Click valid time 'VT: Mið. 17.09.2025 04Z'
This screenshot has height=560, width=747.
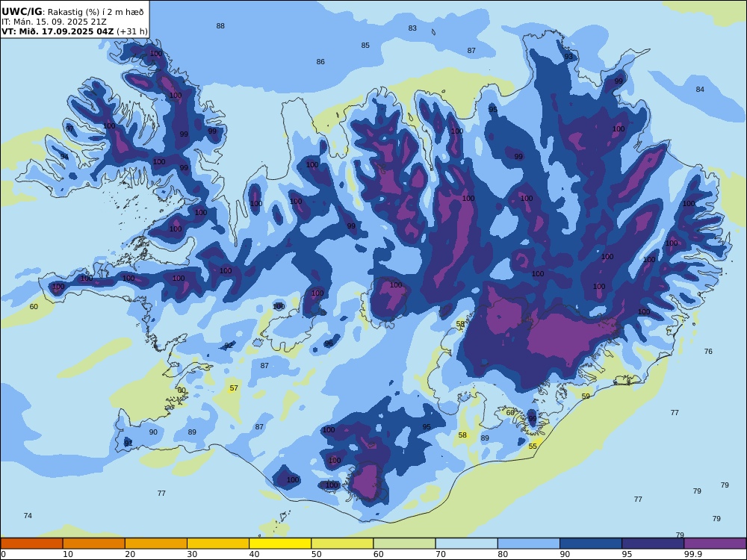tap(58, 31)
